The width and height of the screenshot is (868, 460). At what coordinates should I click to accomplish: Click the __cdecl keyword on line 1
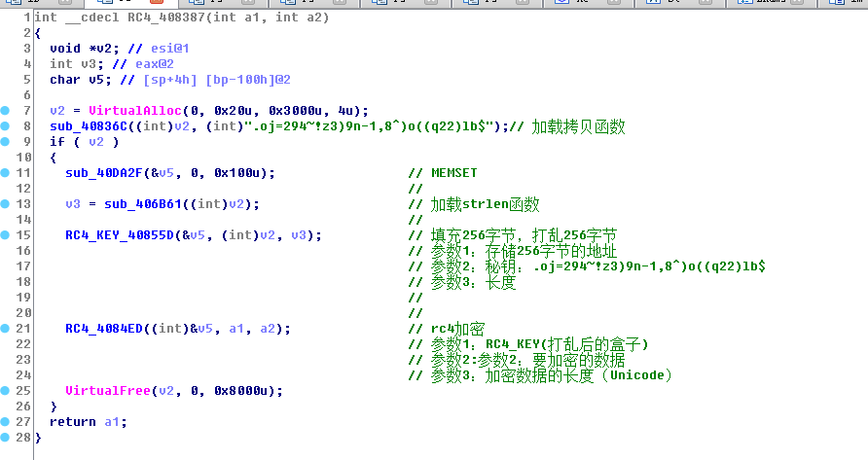pos(91,18)
